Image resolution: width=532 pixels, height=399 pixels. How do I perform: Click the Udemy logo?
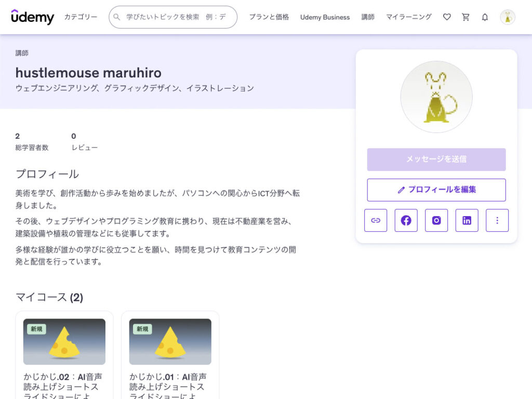[x=32, y=17]
